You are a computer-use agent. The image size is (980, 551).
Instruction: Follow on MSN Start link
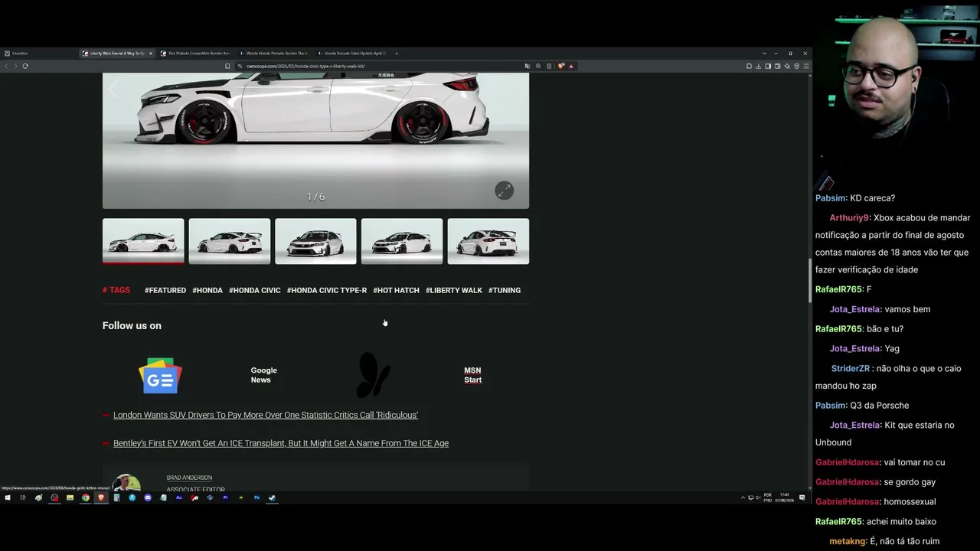pos(473,375)
